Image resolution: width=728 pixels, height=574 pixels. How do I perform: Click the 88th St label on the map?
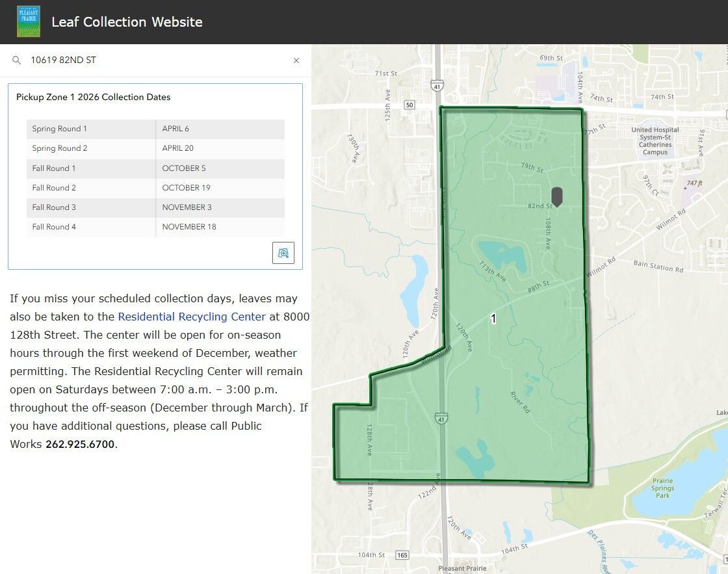click(539, 287)
